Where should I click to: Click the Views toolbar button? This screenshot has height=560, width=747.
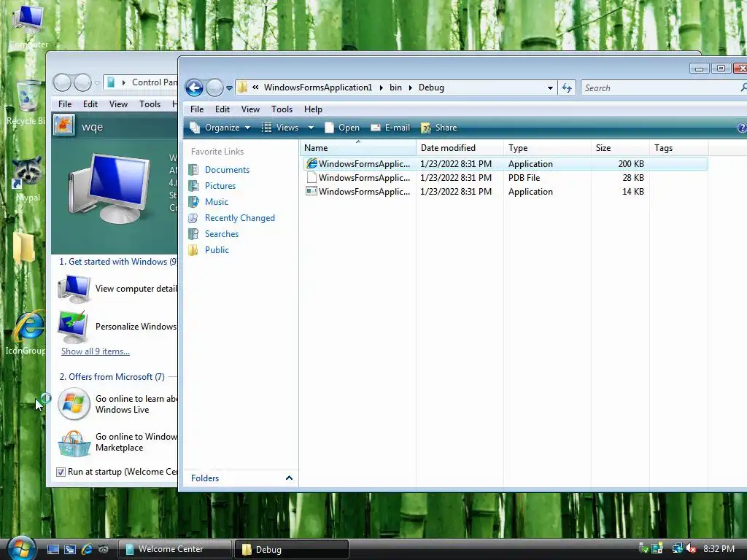point(280,128)
